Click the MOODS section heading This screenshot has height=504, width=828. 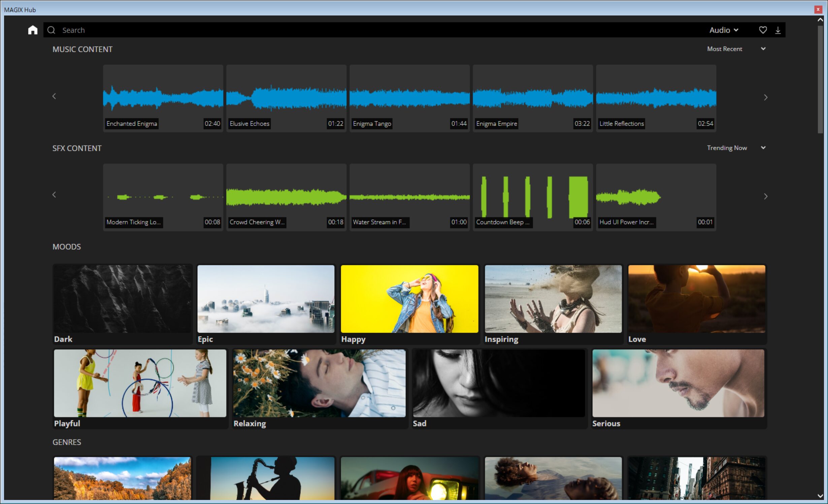(67, 247)
